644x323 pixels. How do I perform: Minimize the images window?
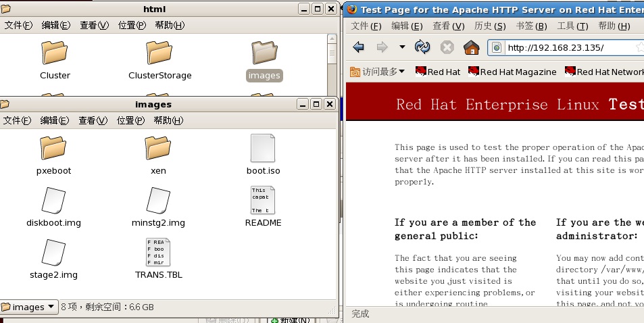(303, 104)
